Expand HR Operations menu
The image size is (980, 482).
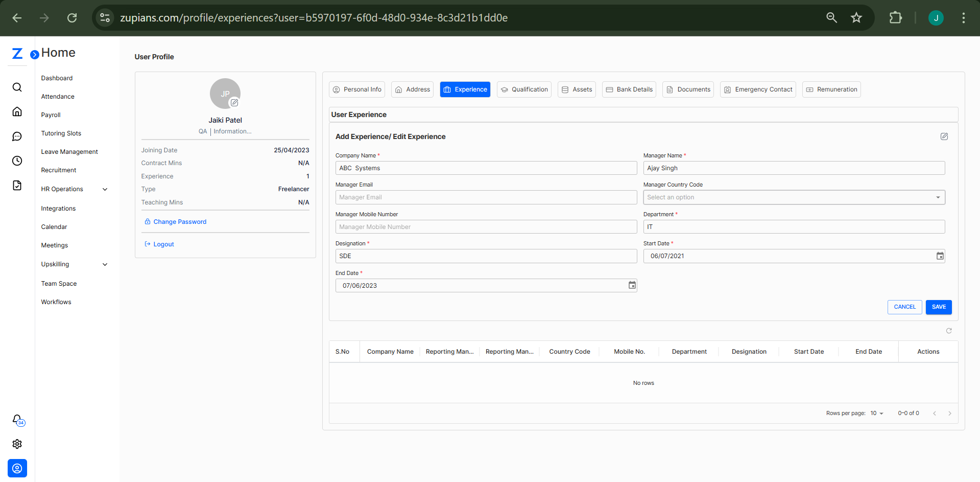pyautogui.click(x=105, y=189)
